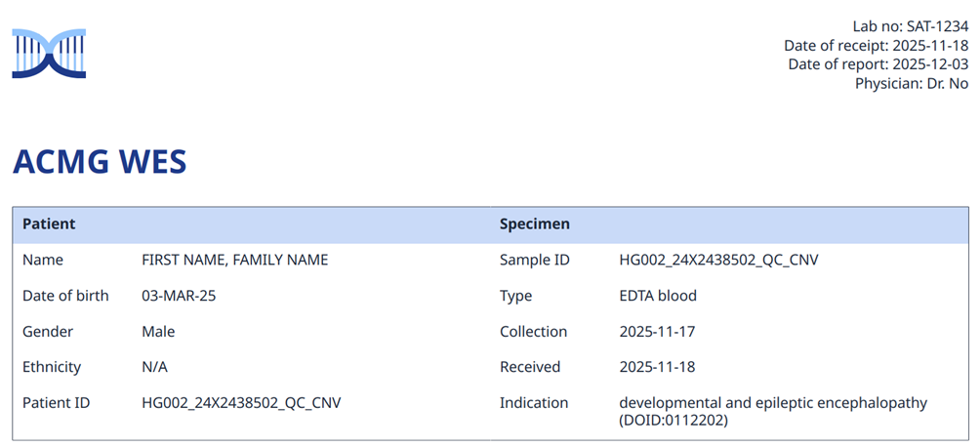Click the Specimen section header
The width and height of the screenshot is (980, 447).
535,223
